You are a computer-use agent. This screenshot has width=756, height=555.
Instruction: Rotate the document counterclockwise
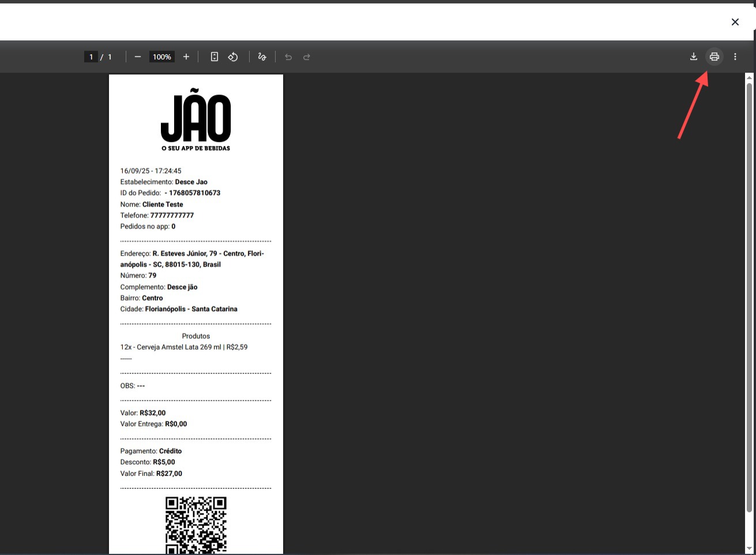coord(233,57)
